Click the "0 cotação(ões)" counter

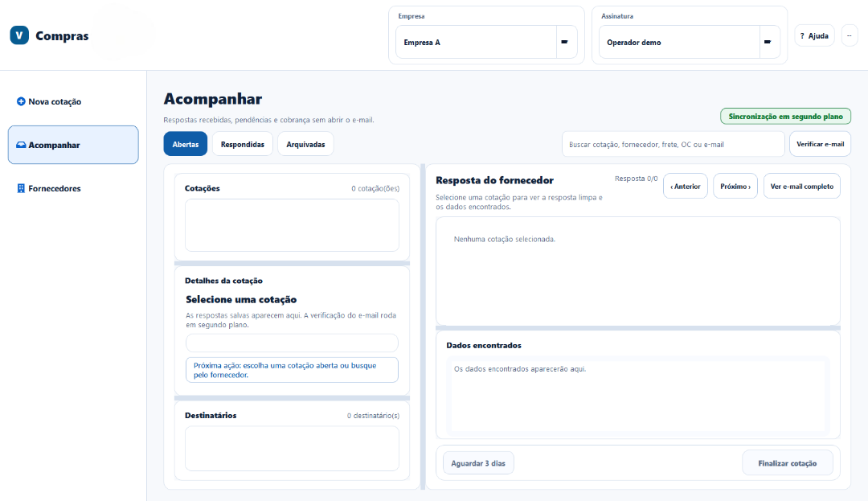(x=375, y=188)
